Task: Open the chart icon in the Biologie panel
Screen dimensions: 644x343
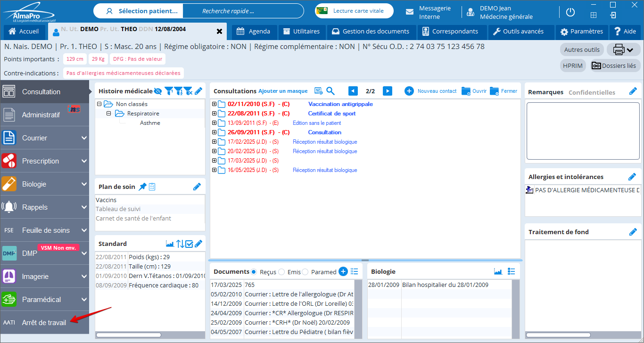Action: click(x=498, y=271)
